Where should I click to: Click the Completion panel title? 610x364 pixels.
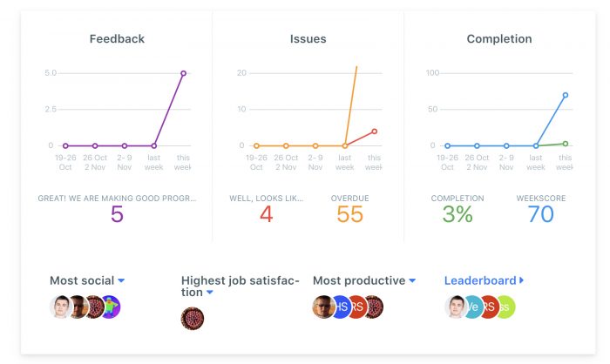pyautogui.click(x=499, y=39)
